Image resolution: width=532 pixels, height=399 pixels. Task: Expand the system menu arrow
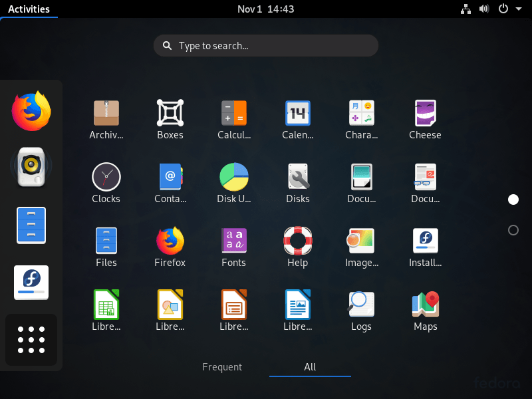(x=519, y=9)
